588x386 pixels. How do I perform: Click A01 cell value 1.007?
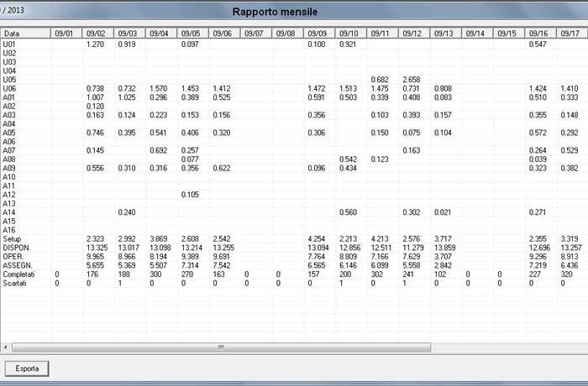coord(95,97)
